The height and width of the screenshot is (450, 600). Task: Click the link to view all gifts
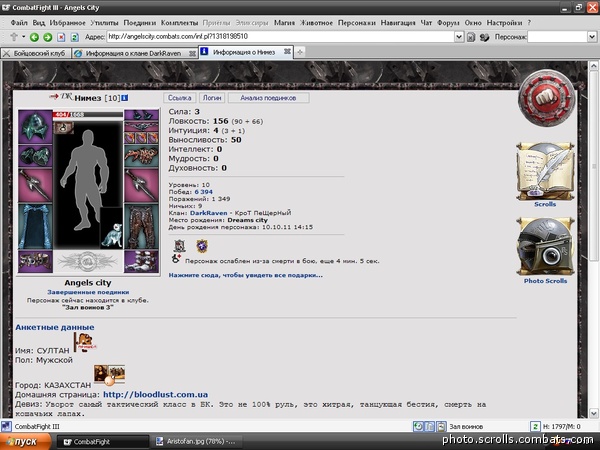[246, 275]
